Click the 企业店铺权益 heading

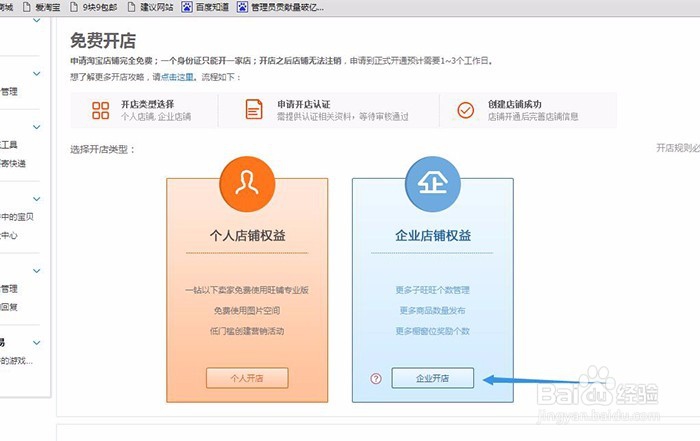433,236
